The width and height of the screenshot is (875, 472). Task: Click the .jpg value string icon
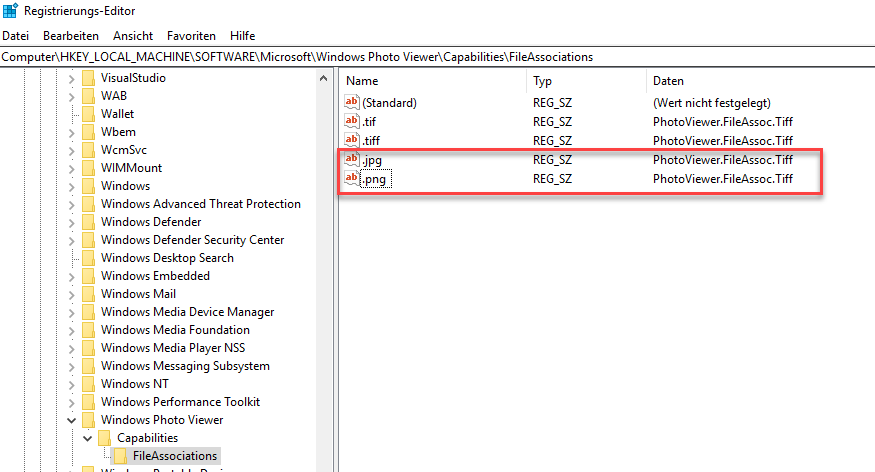point(352,160)
